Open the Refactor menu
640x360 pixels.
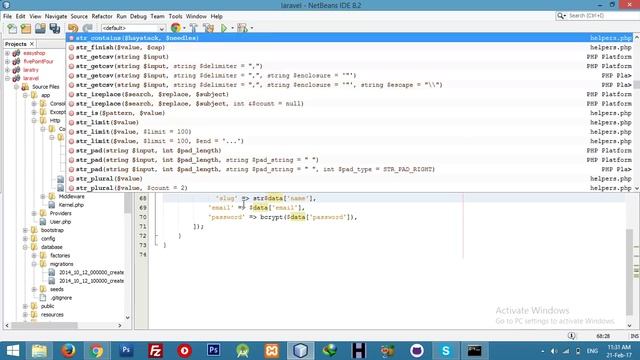point(102,16)
